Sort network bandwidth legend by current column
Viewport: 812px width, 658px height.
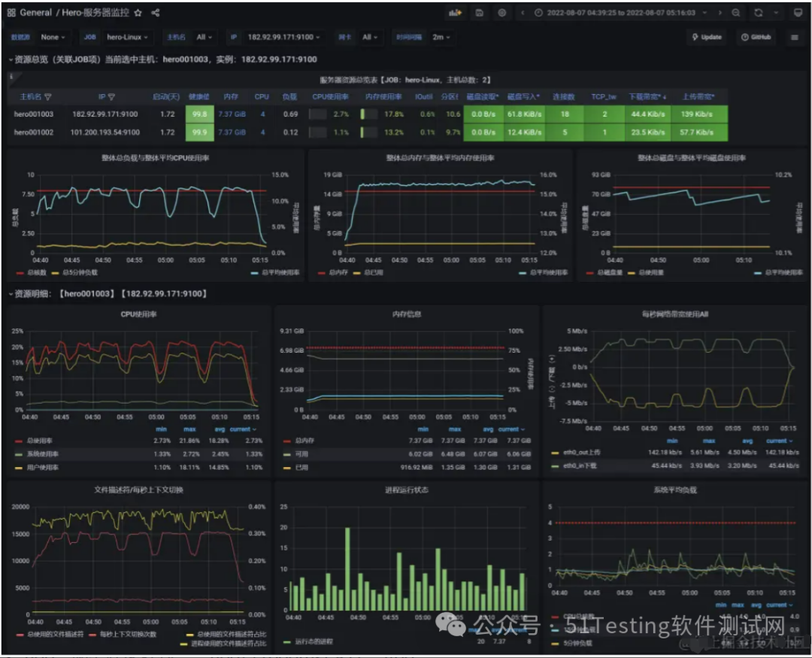(x=780, y=441)
